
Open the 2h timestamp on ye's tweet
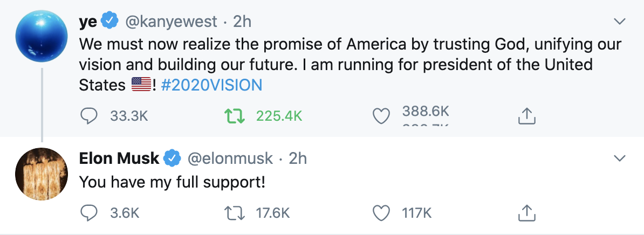coord(242,22)
